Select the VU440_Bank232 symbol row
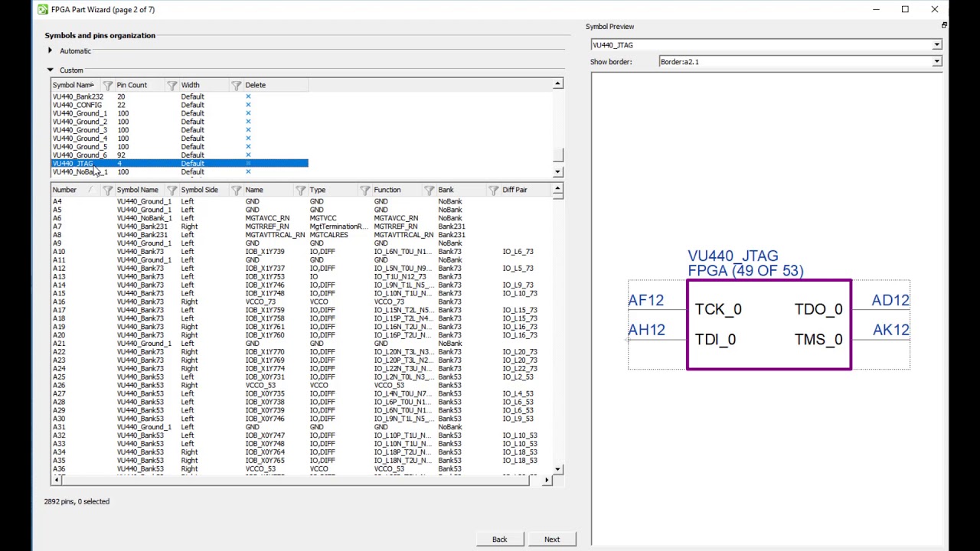This screenshot has width=980, height=551. [x=180, y=96]
